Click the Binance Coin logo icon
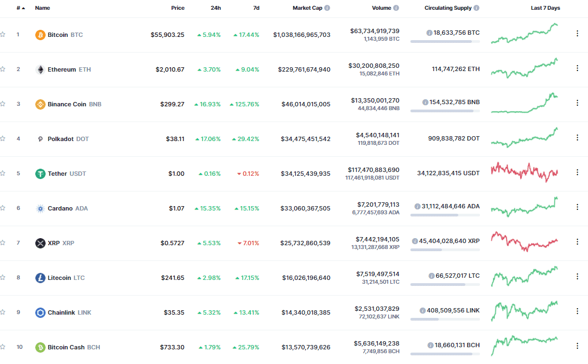 (x=40, y=104)
